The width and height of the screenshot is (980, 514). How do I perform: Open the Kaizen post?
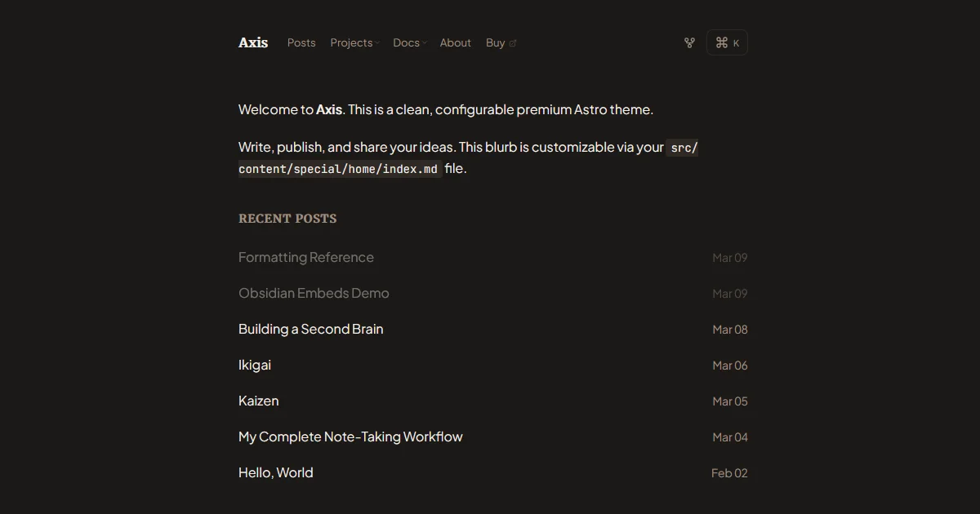(259, 401)
